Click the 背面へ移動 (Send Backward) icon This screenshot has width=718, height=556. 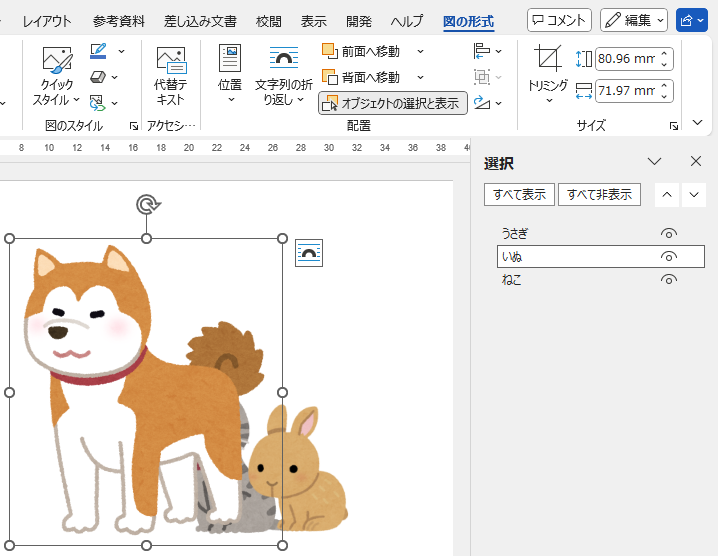click(x=329, y=77)
